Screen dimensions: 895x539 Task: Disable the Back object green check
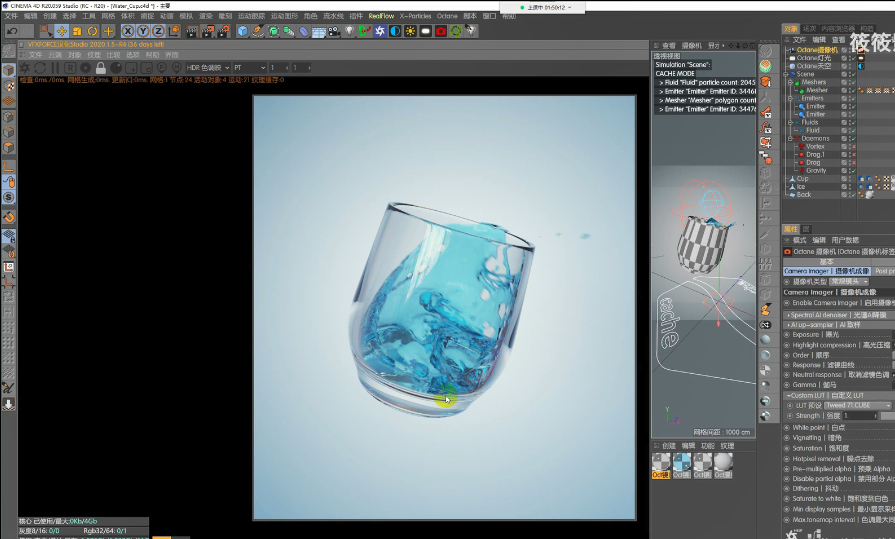853,195
